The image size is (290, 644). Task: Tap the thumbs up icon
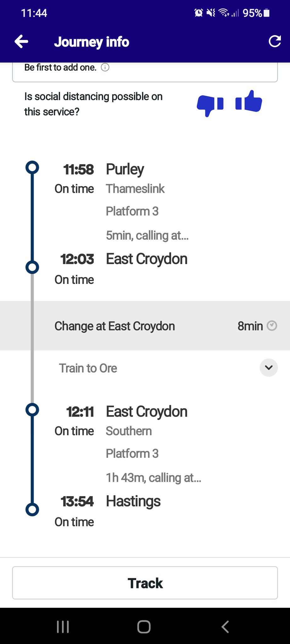click(x=248, y=102)
